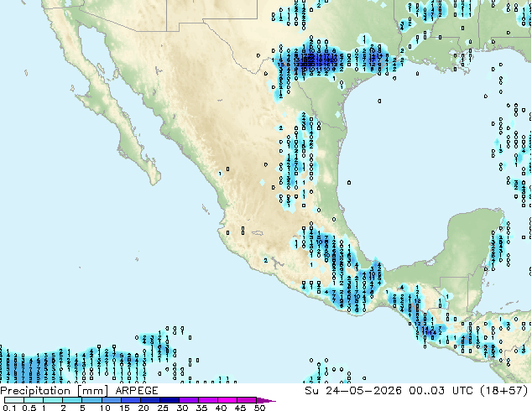The height and width of the screenshot is (411, 532).
Task: Click the '25' legend value
Action: click(x=163, y=408)
